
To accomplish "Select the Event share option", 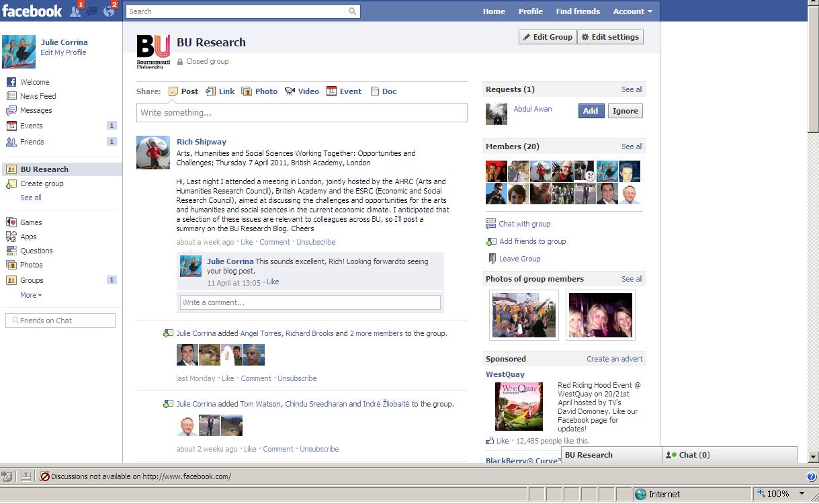I will [344, 91].
